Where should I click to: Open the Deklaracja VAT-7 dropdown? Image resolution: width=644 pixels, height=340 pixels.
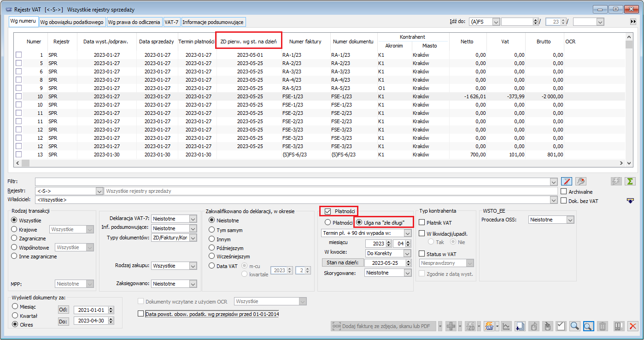click(x=193, y=219)
